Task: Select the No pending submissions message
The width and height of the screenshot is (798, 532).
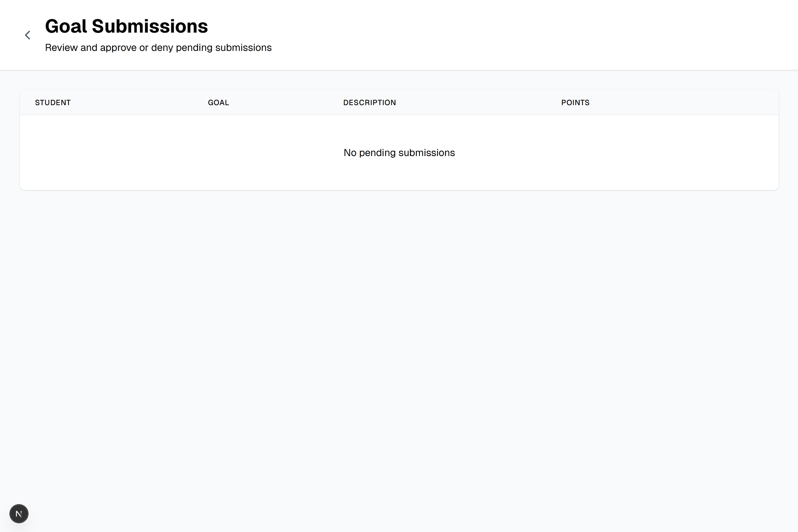Action: pos(399,152)
